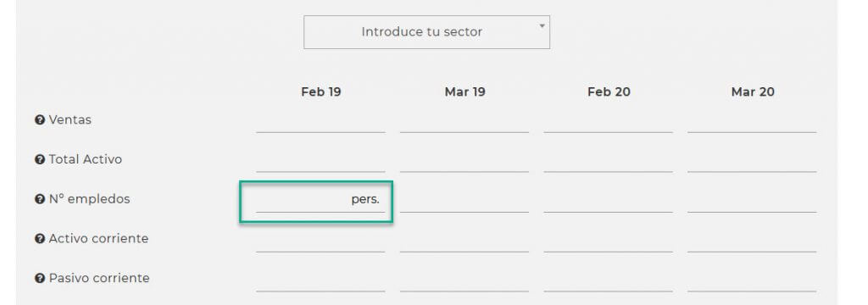Click the help icon beside Pasivo corriente
Viewport: 868px width, 305px height.
(x=39, y=279)
